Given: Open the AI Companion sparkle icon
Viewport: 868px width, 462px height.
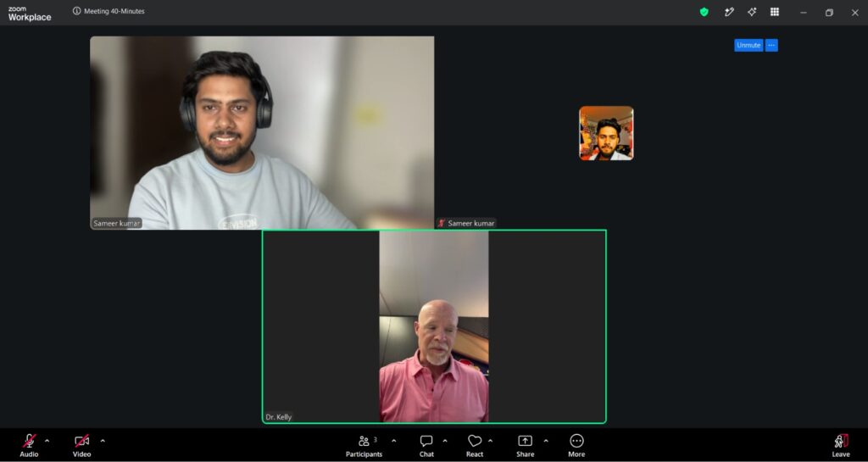Looking at the screenshot, I should (x=752, y=12).
